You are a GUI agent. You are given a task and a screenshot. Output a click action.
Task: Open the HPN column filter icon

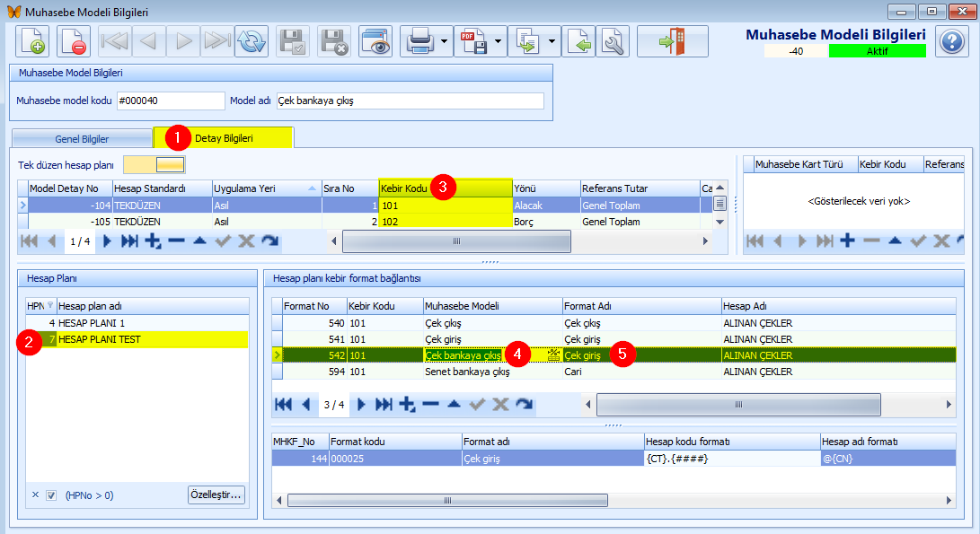point(50,305)
